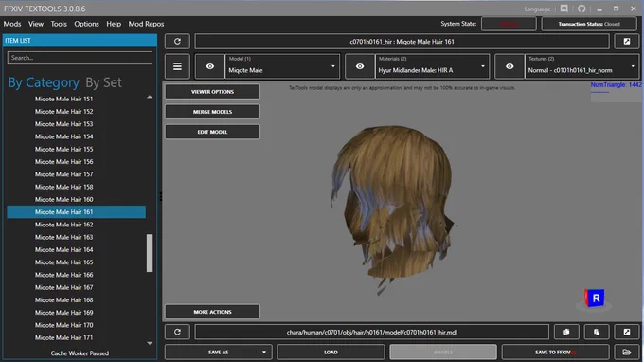Toggle model visibility eye icon
Viewport: 644px width, 362px height.
[x=210, y=66]
